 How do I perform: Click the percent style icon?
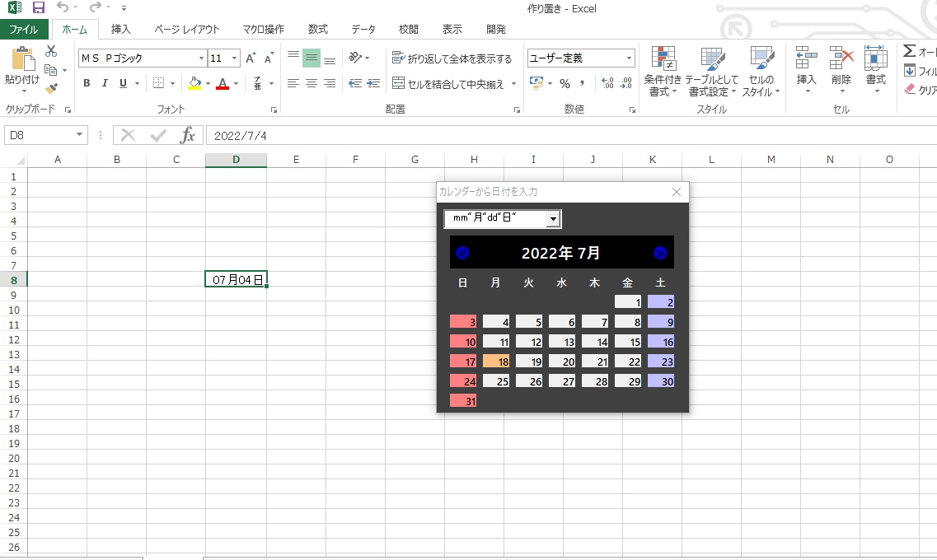click(x=565, y=83)
